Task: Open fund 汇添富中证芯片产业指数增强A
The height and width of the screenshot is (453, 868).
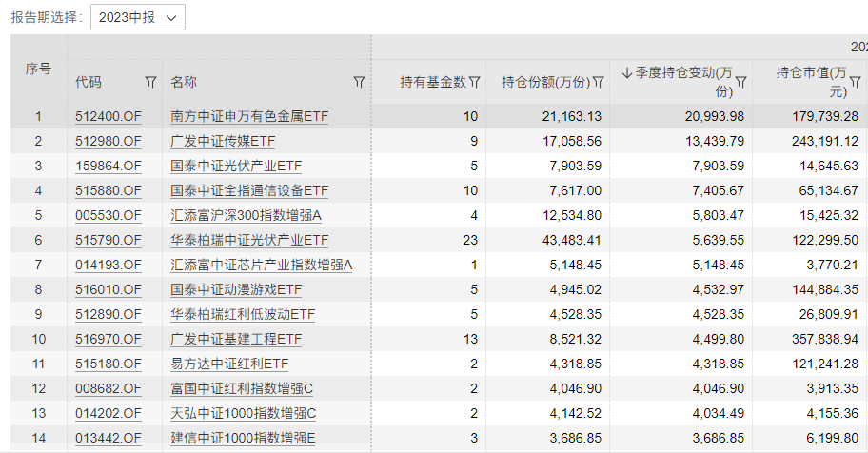Action: point(262,265)
